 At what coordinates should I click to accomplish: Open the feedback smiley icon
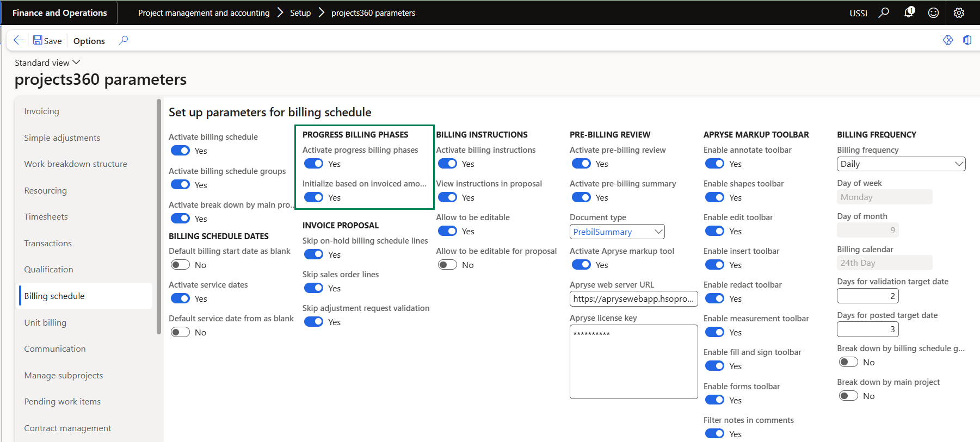pyautogui.click(x=933, y=13)
